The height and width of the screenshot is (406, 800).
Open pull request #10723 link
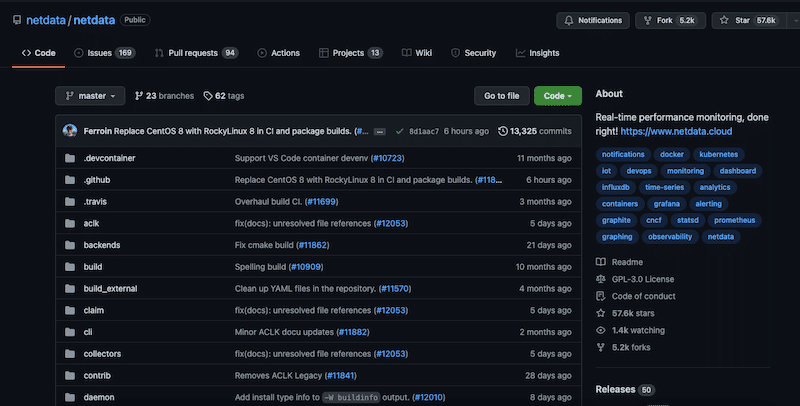tap(388, 158)
